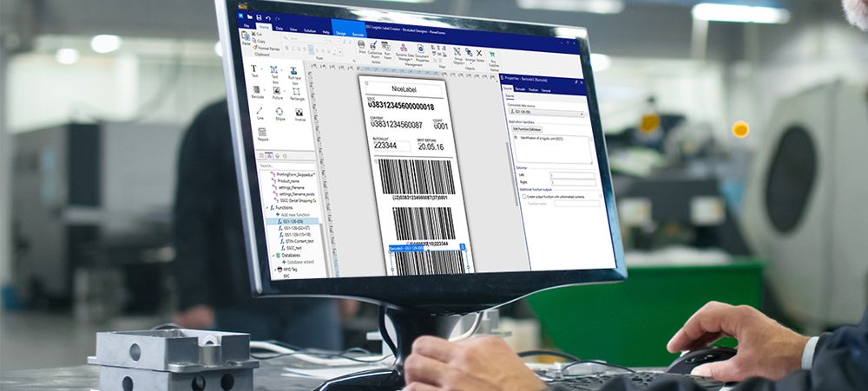The image size is (868, 391).
Task: Open the Text box tool dropdown arrow
Action: [x=281, y=70]
